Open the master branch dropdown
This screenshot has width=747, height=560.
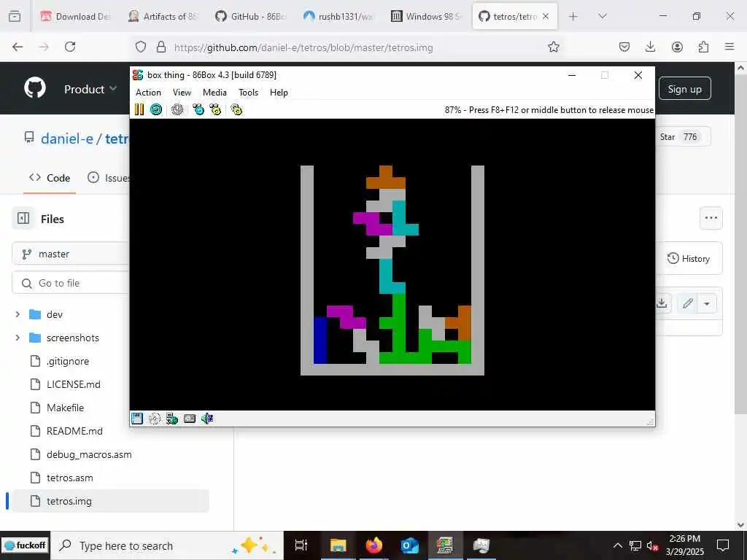(71, 254)
